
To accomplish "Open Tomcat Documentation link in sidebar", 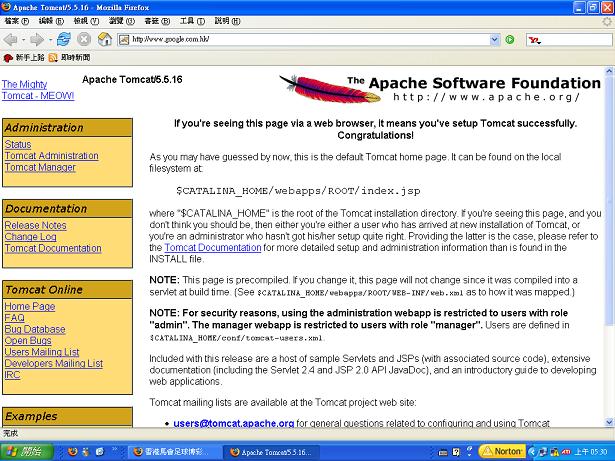I will [x=53, y=248].
